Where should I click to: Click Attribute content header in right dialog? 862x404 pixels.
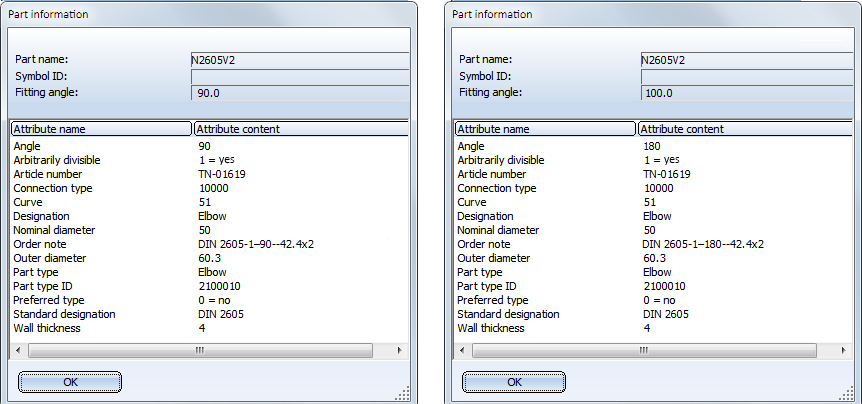tap(745, 129)
